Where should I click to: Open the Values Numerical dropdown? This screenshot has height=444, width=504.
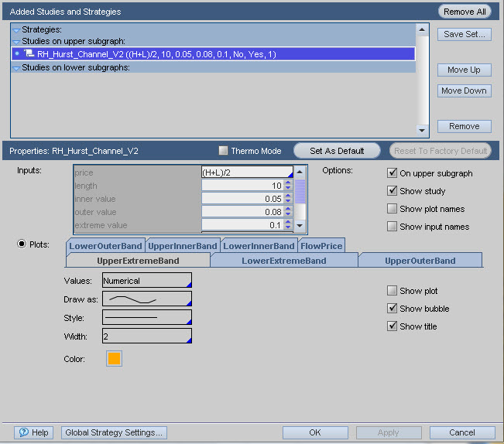pos(147,280)
